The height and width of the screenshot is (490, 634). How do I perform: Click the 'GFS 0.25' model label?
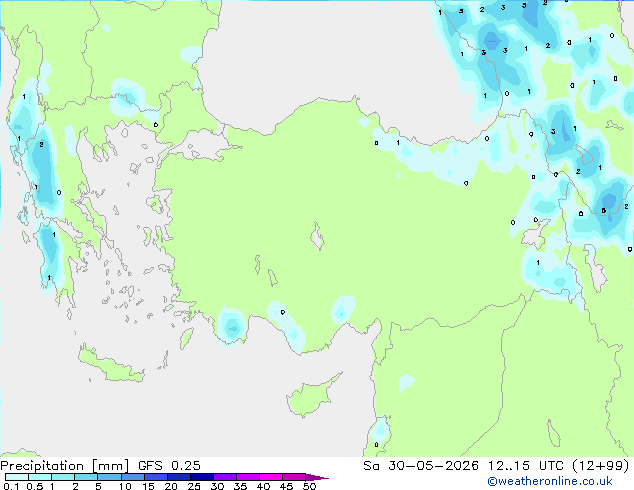(169, 465)
